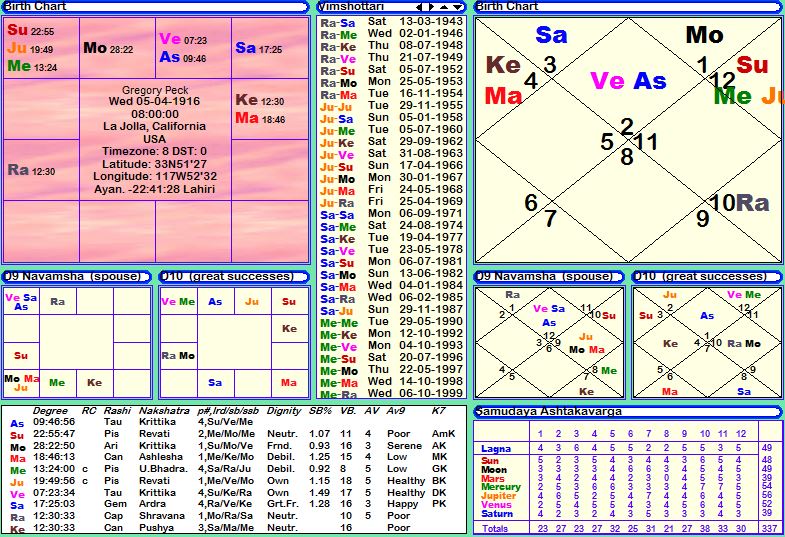Open the Samudaya Ashtakavarga panel title
The height and width of the screenshot is (537, 785).
(x=628, y=411)
